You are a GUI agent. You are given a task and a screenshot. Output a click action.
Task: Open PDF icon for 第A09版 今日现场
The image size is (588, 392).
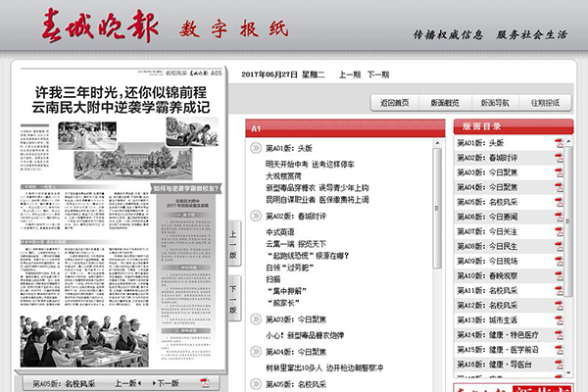(559, 261)
